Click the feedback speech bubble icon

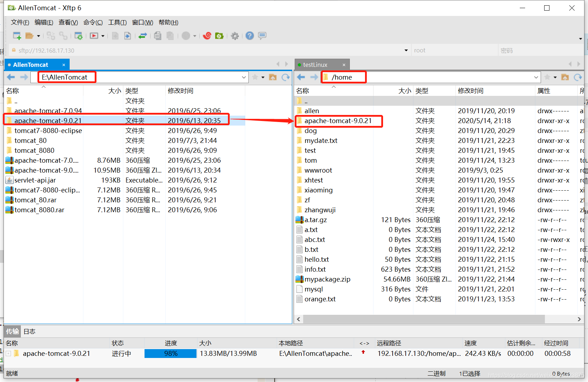pyautogui.click(x=262, y=36)
